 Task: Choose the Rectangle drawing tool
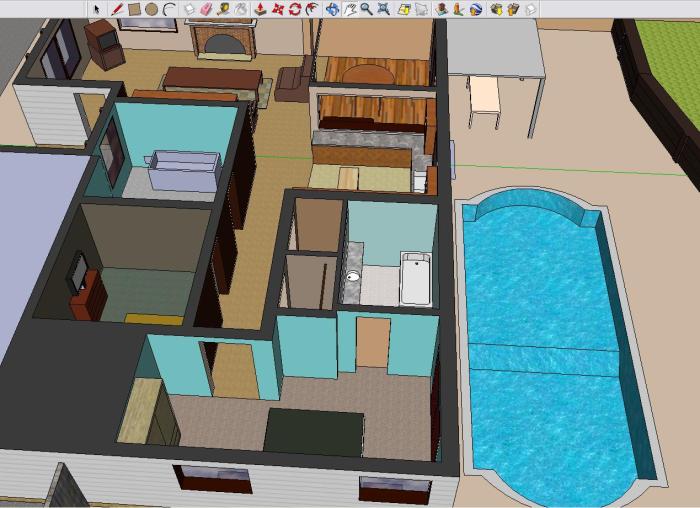click(x=133, y=9)
